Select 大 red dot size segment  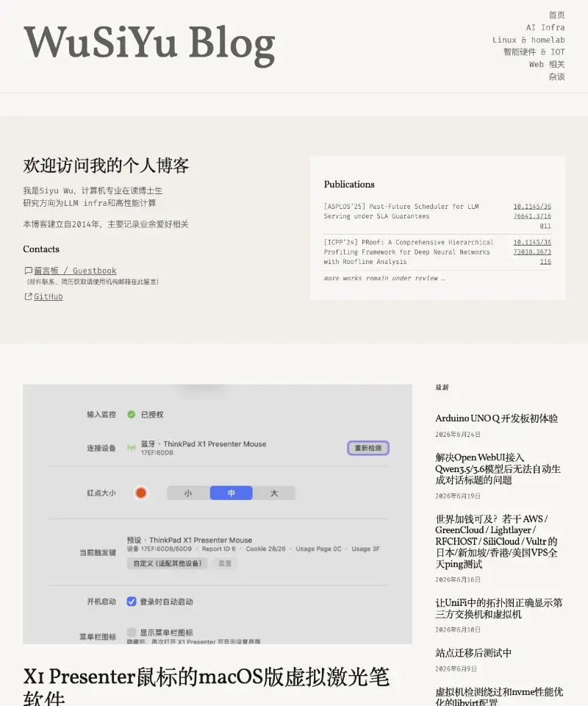click(274, 493)
